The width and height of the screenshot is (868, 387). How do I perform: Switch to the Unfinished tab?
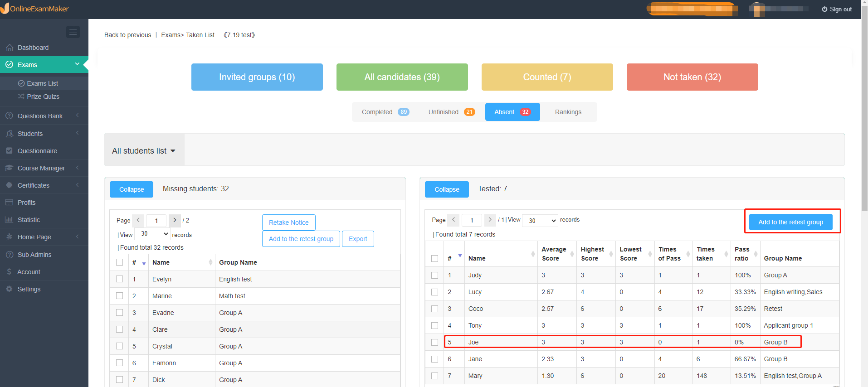452,112
